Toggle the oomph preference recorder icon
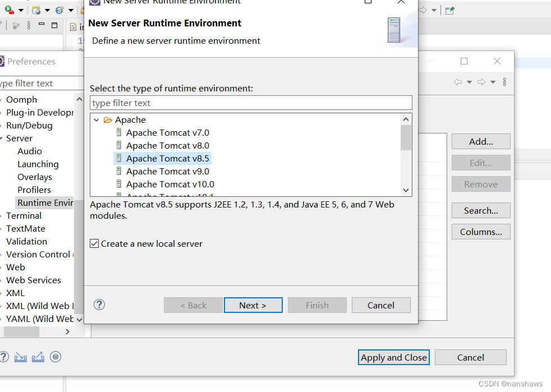 (x=56, y=357)
